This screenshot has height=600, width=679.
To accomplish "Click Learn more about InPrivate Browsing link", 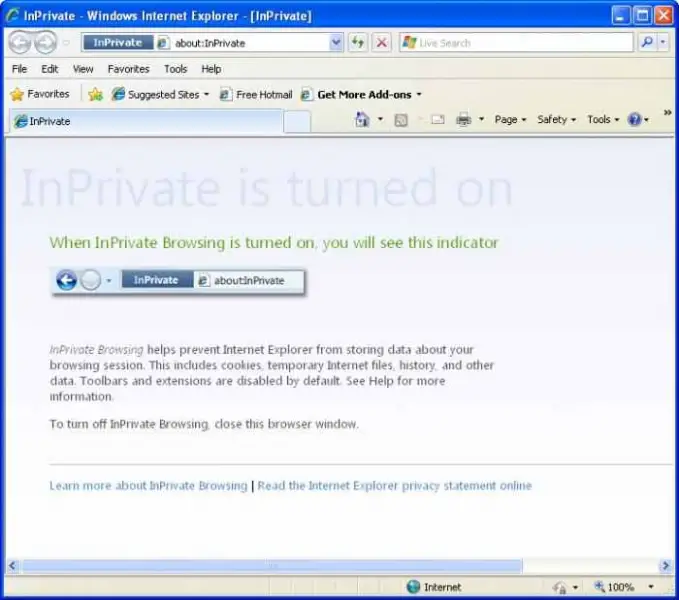I will pyautogui.click(x=148, y=486).
